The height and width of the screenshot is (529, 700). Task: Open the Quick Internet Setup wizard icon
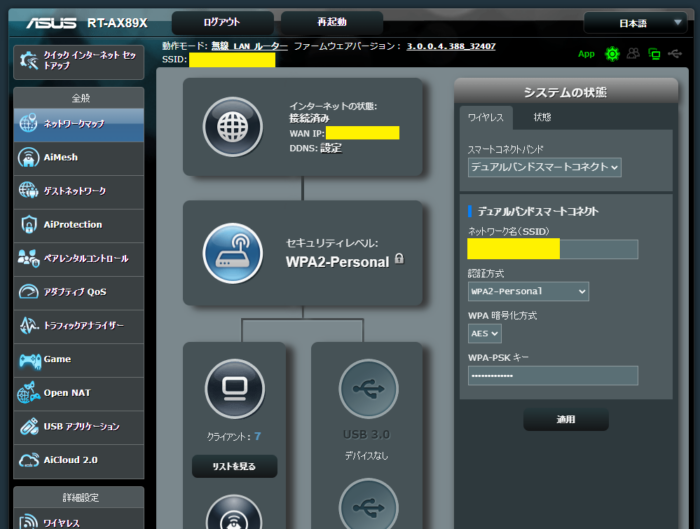pos(29,61)
